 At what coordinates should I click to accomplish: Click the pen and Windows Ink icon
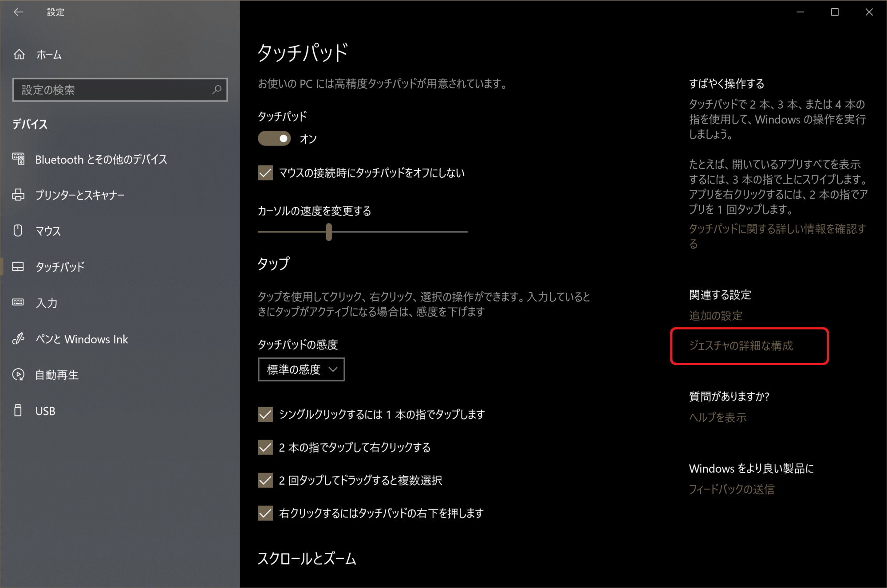18,338
